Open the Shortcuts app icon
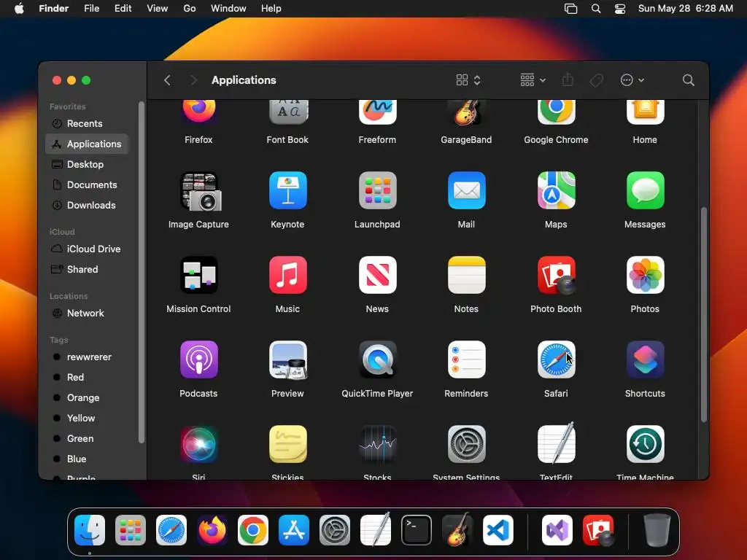 645,359
